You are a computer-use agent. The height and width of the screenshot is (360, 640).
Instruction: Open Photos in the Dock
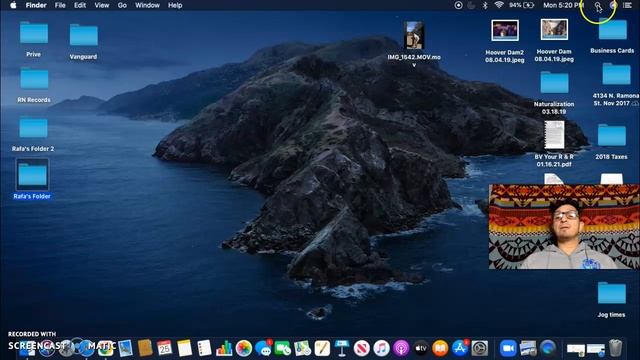(244, 348)
